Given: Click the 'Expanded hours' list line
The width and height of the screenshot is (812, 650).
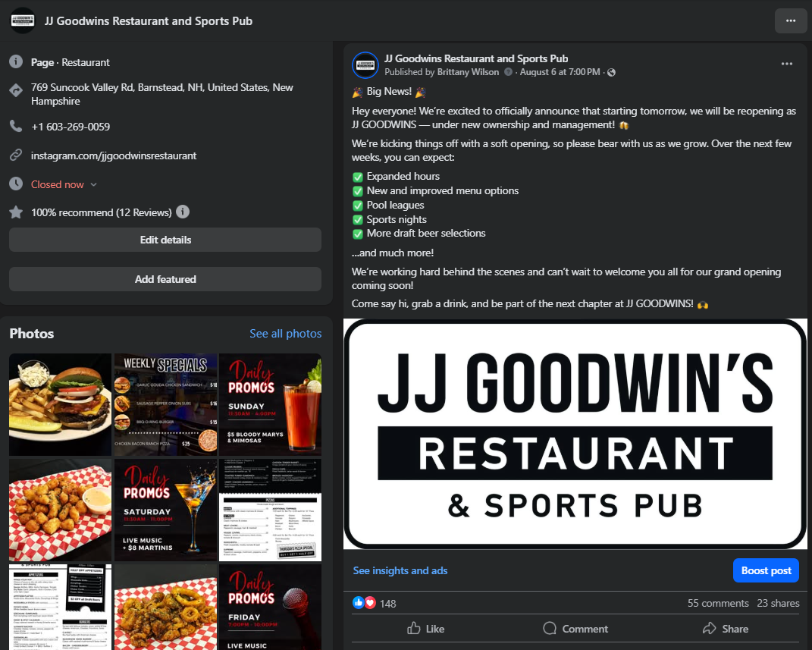Looking at the screenshot, I should [x=403, y=176].
